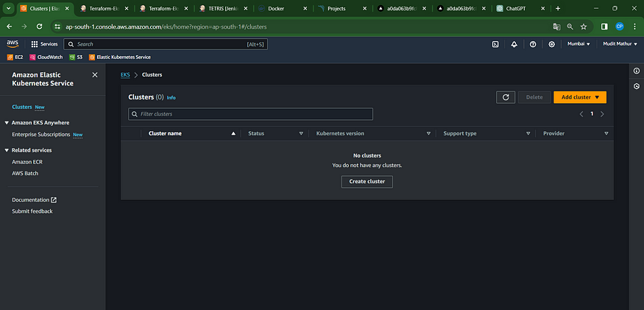
Task: Click the AWS logo home icon
Action: 13,43
